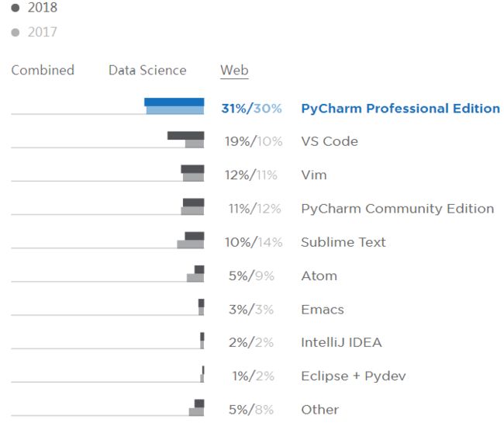The width and height of the screenshot is (504, 423).
Task: Click the IntelliJ IDEA label
Action: click(x=341, y=342)
